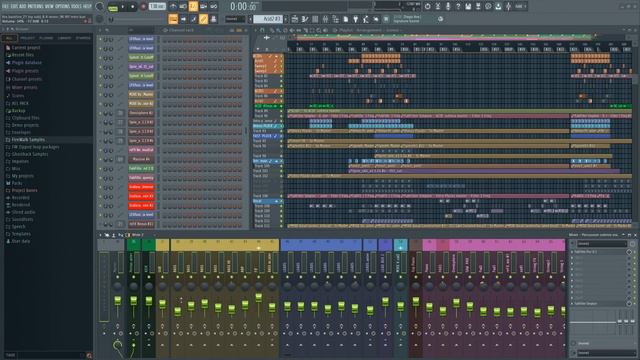The height and width of the screenshot is (360, 640).
Task: Click the question mark help icon
Action: 458,7
